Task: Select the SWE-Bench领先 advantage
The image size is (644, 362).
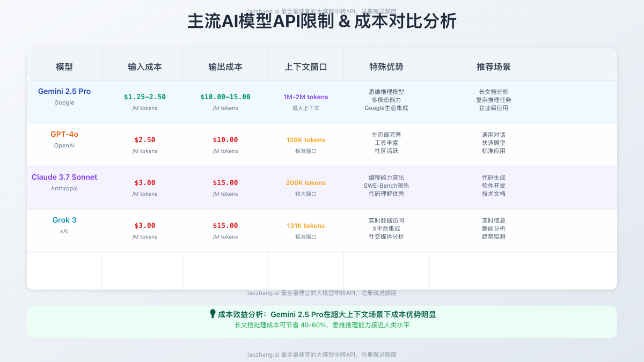Action: [386, 186]
